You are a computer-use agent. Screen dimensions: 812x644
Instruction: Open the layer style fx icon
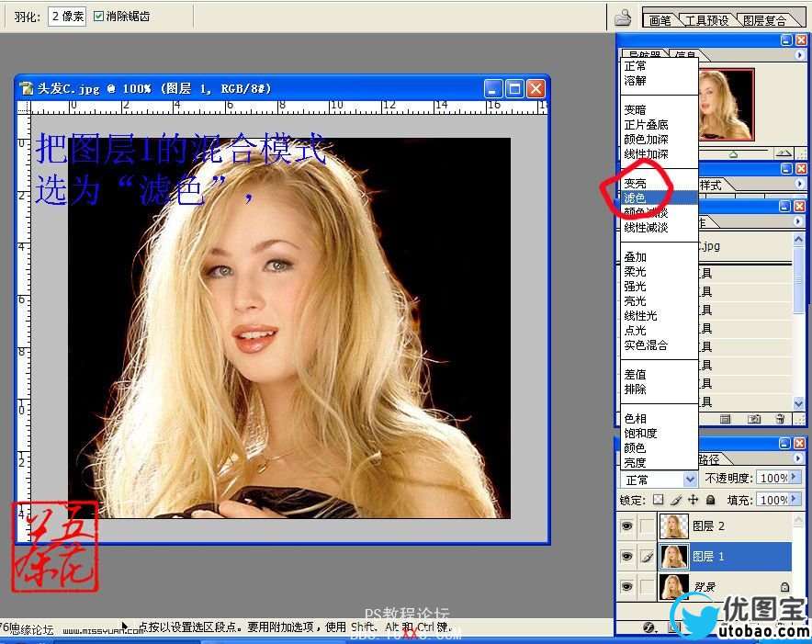(x=649, y=628)
